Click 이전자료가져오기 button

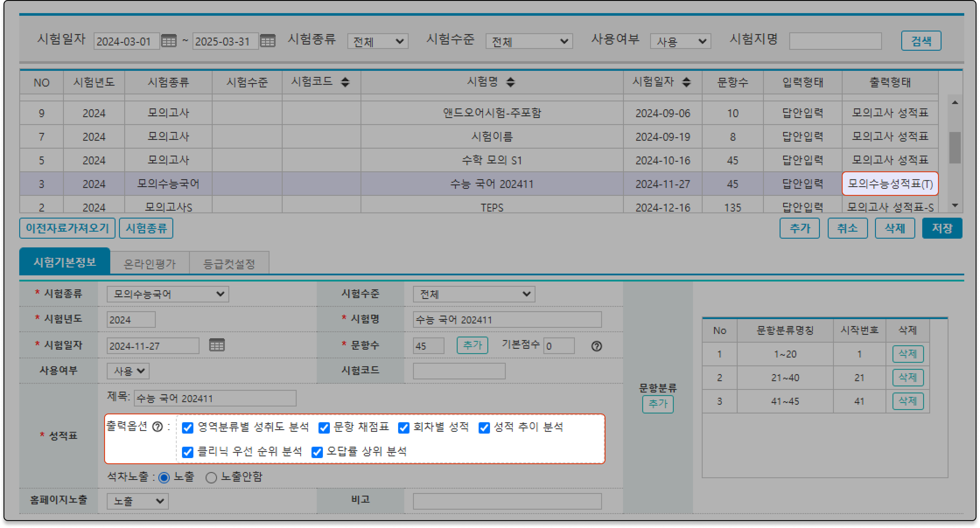coord(67,228)
